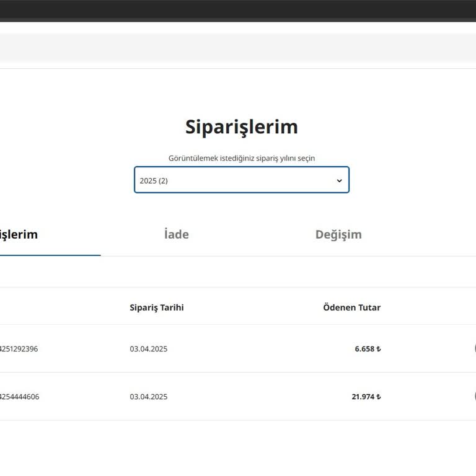The image size is (476, 476).
Task: Click the lira symbol beside 21.974
Action: coord(379,397)
